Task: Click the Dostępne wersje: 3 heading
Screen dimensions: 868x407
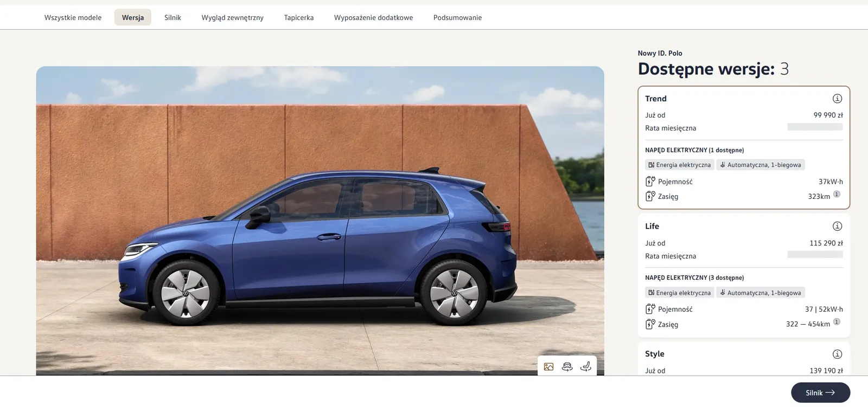Action: coord(713,69)
